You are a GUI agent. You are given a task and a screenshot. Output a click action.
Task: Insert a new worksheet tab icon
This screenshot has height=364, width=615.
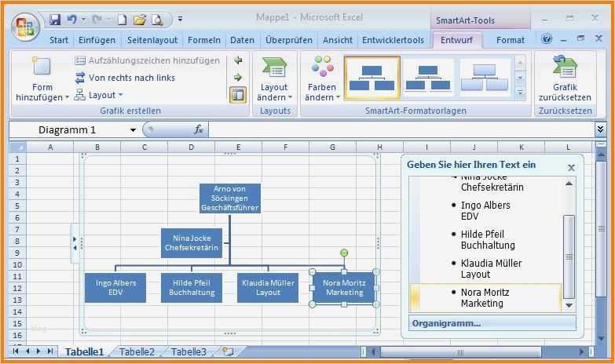tap(228, 351)
